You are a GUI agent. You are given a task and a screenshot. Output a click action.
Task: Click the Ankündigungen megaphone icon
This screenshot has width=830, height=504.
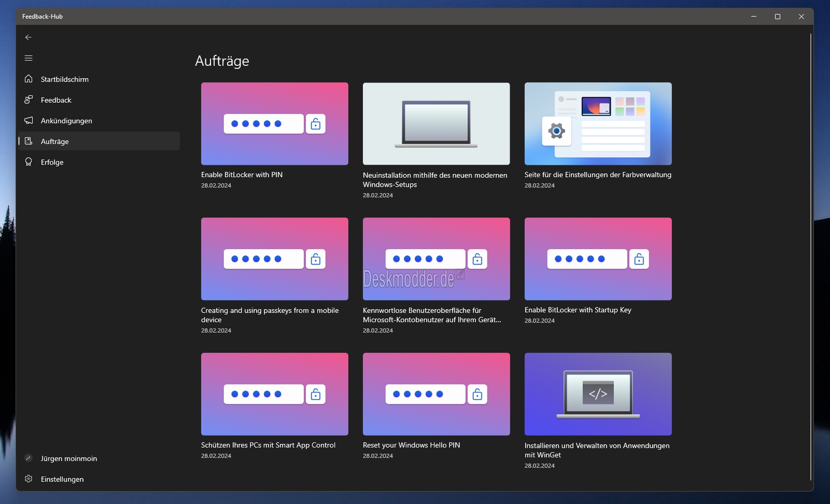(29, 120)
